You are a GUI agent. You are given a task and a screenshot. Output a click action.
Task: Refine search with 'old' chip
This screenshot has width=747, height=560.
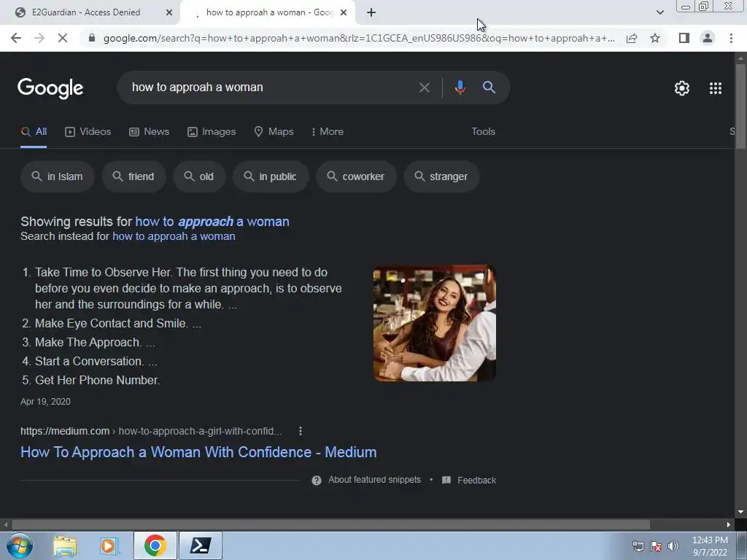[199, 176]
